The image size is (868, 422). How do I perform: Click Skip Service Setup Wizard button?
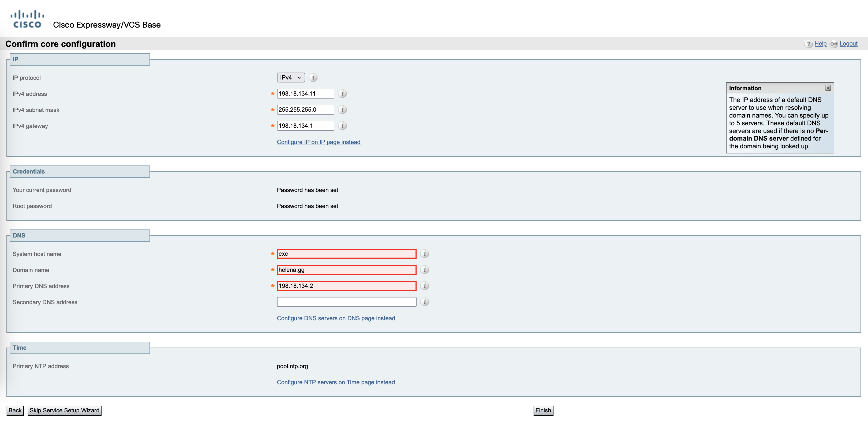click(64, 410)
